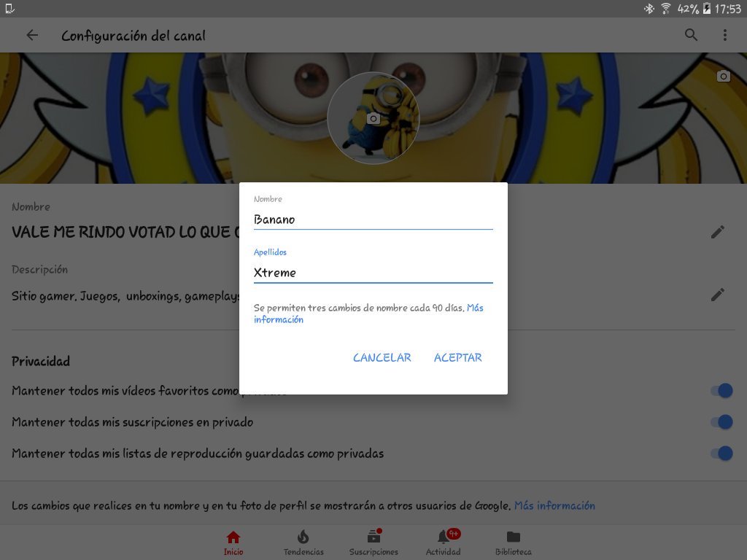Open Más información link at page bottom
The image size is (747, 560).
pyautogui.click(x=554, y=506)
